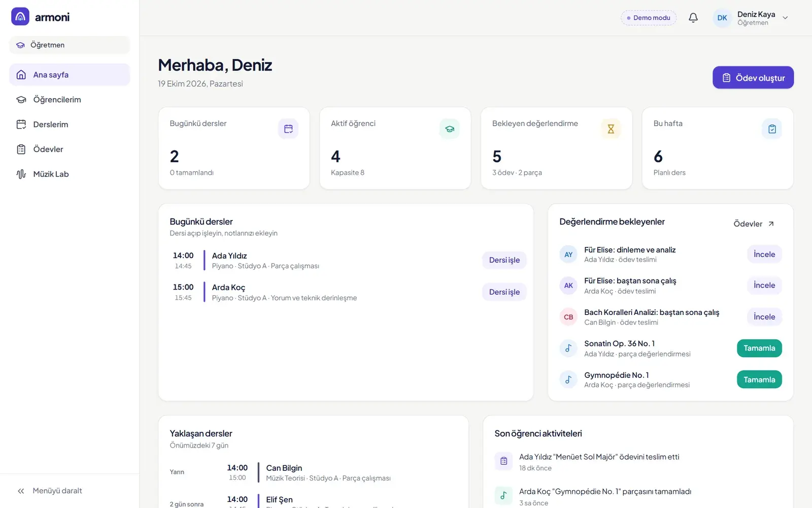Click the music note icon beside Sonatin Op. 36 No. 1

tap(568, 348)
